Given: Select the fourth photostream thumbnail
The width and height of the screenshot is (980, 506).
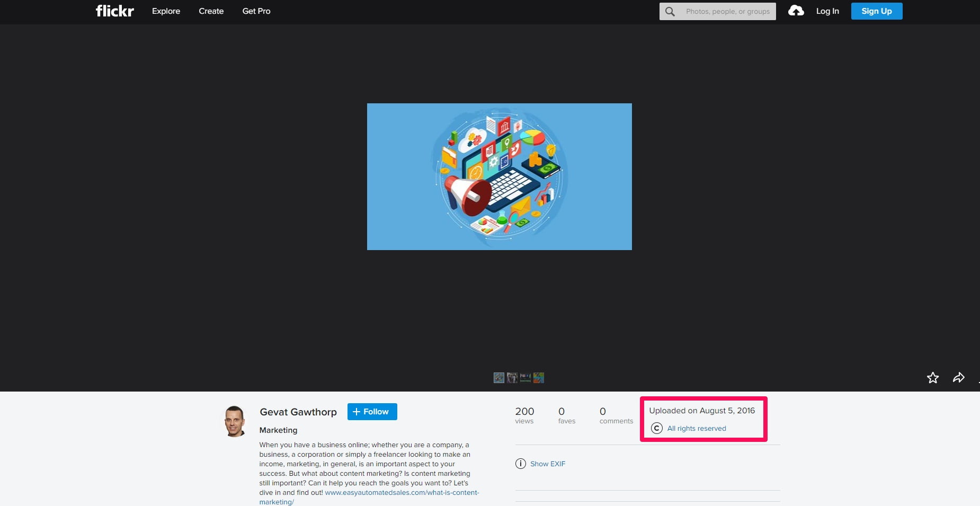Looking at the screenshot, I should [539, 378].
